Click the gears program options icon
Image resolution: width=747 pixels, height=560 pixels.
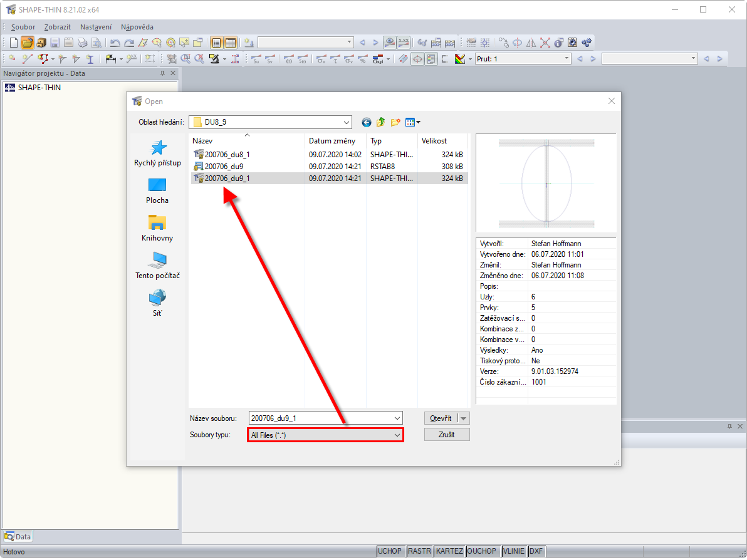click(587, 43)
